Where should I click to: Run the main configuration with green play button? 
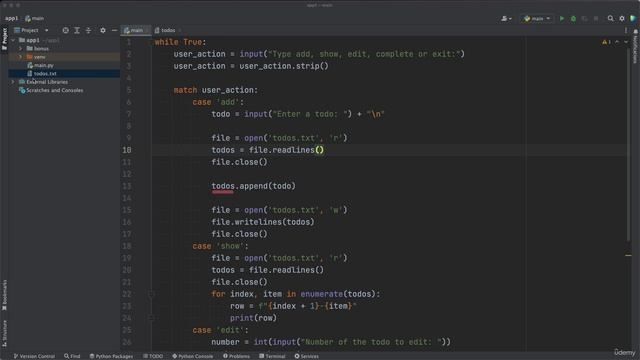pyautogui.click(x=562, y=18)
